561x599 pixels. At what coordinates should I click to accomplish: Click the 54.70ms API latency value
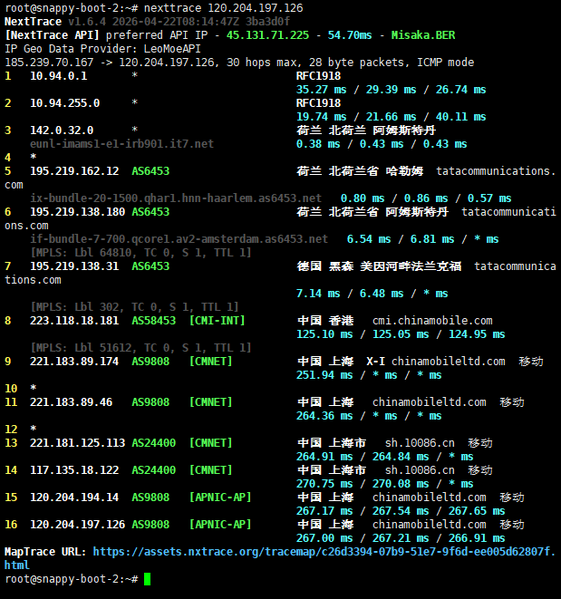click(x=350, y=35)
